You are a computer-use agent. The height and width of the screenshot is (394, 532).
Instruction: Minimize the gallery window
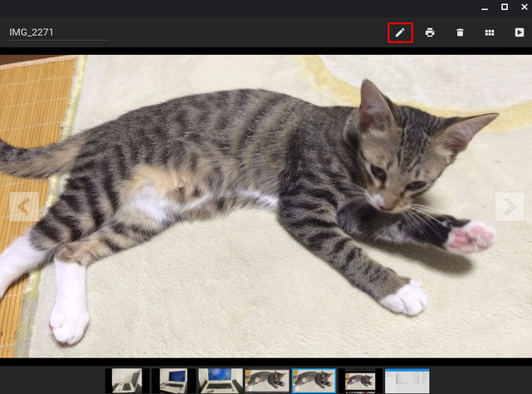[x=485, y=7]
